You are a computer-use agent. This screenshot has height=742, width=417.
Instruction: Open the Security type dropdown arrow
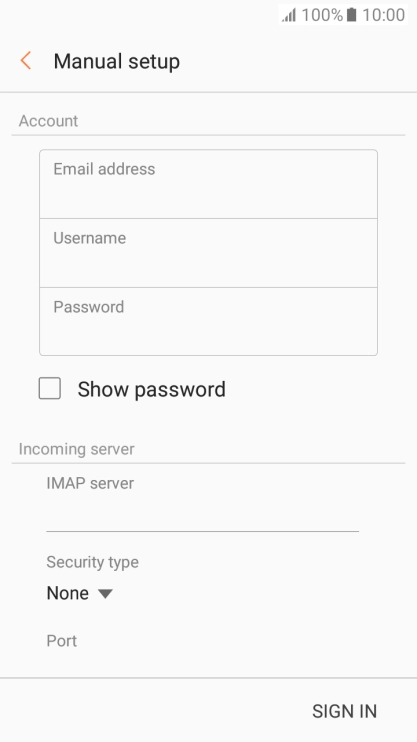click(x=105, y=593)
